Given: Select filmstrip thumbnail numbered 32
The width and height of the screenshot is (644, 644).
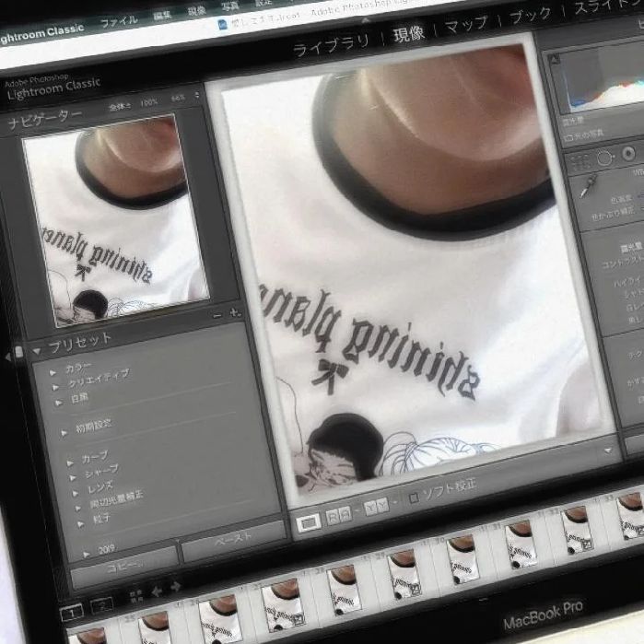Looking at the screenshot, I should (577, 531).
